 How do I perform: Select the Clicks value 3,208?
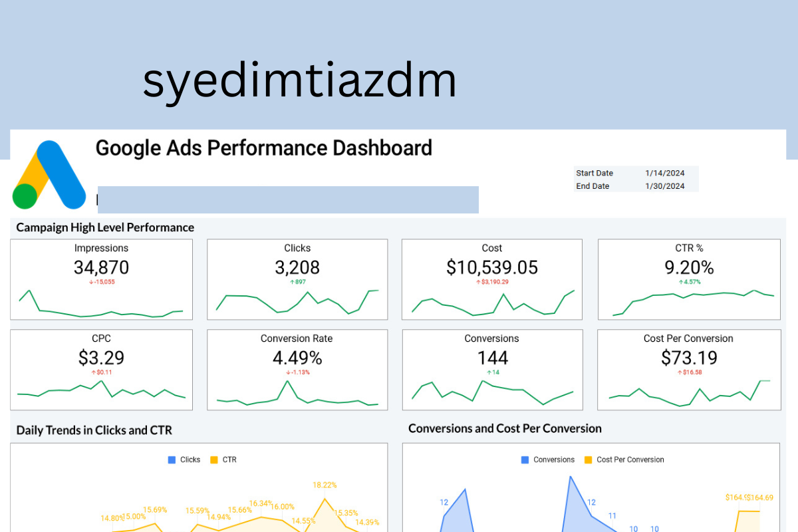[x=297, y=267]
